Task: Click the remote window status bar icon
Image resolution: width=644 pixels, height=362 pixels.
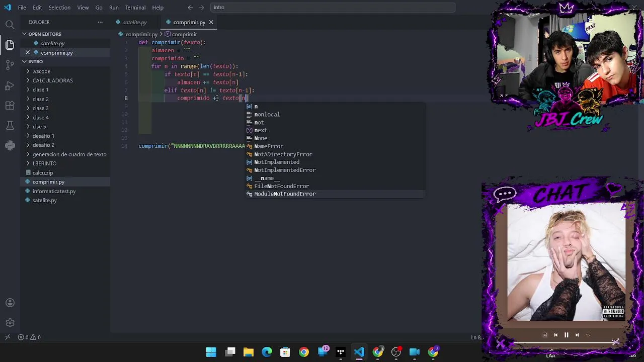Action: pos(7,337)
